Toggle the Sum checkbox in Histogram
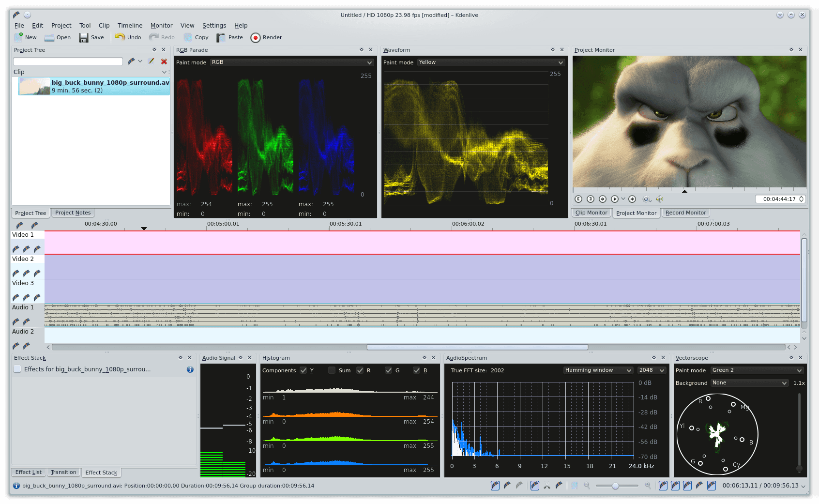This screenshot has width=819, height=504. [x=332, y=370]
